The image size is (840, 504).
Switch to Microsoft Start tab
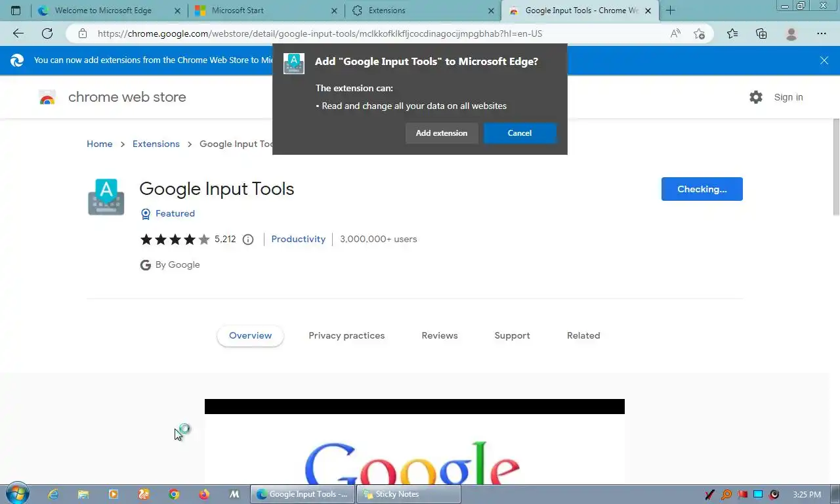(266, 10)
